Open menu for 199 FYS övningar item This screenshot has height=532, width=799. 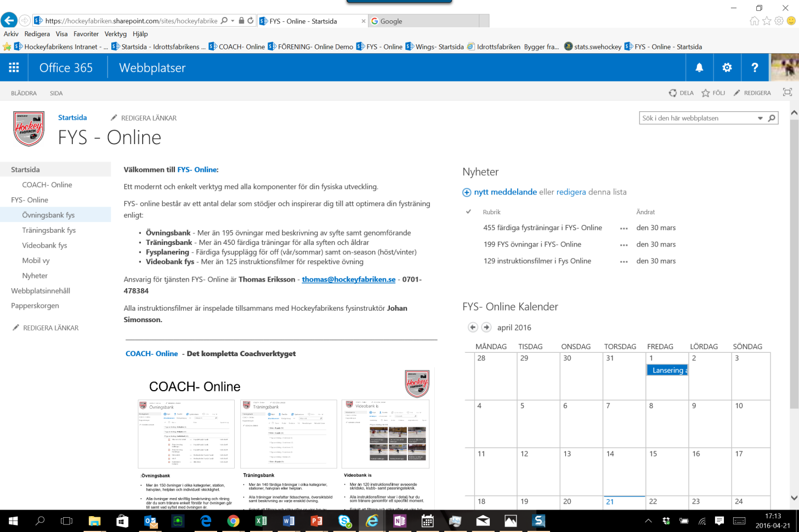[x=624, y=245]
